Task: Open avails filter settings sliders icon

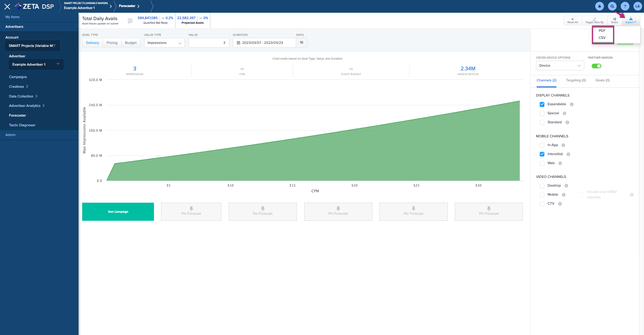Action: point(130,21)
